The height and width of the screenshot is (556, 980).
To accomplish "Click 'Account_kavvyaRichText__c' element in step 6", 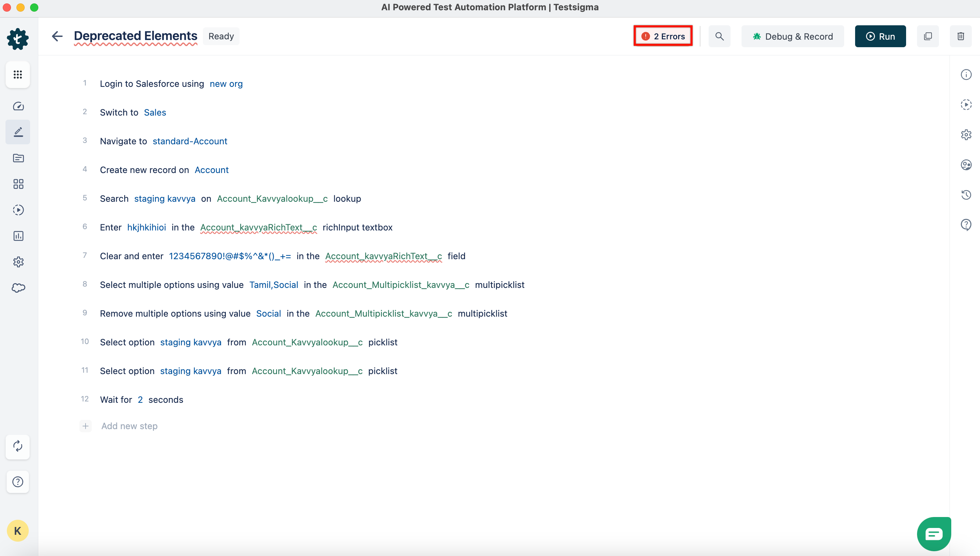I will pyautogui.click(x=259, y=228).
